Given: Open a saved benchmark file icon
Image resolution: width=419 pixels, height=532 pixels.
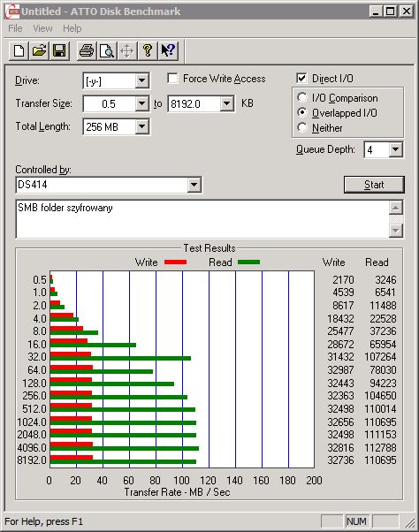Looking at the screenshot, I should pyautogui.click(x=40, y=51).
